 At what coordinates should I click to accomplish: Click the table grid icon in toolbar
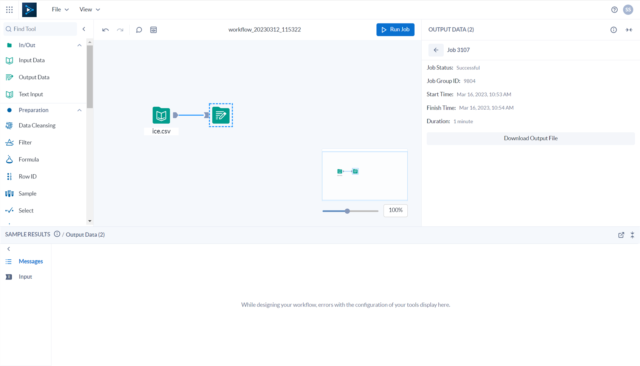(x=153, y=30)
